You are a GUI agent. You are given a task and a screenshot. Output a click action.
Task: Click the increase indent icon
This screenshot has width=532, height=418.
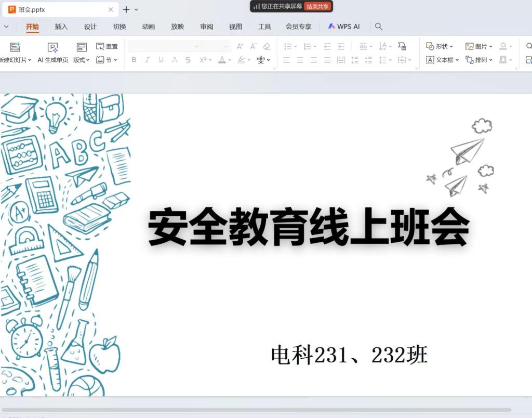click(x=341, y=46)
